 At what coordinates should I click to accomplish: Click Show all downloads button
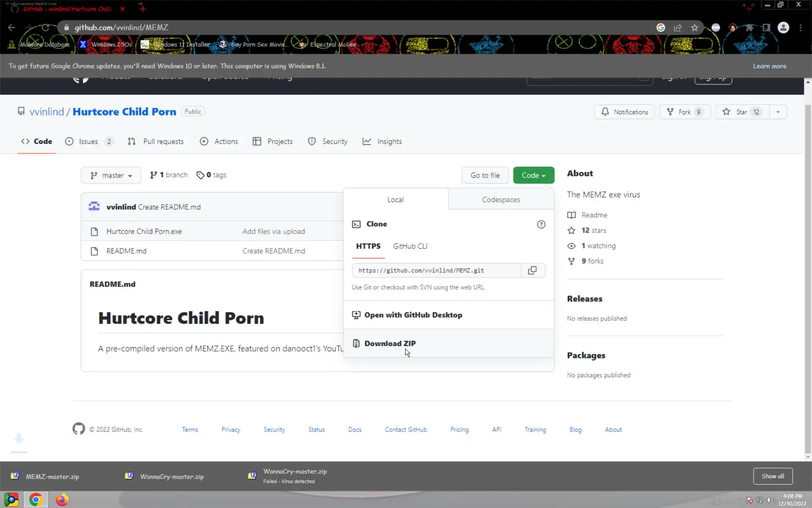(x=772, y=476)
